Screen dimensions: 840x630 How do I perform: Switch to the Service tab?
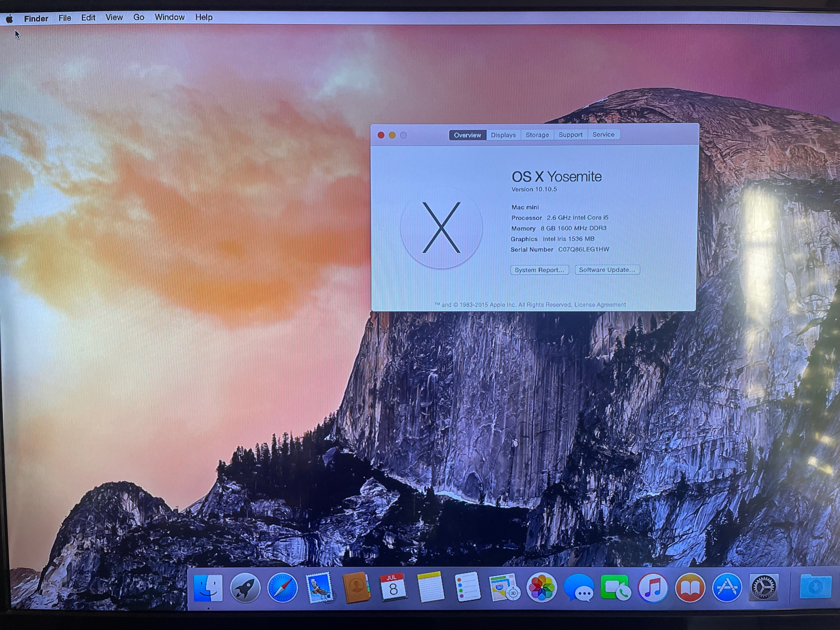tap(603, 134)
